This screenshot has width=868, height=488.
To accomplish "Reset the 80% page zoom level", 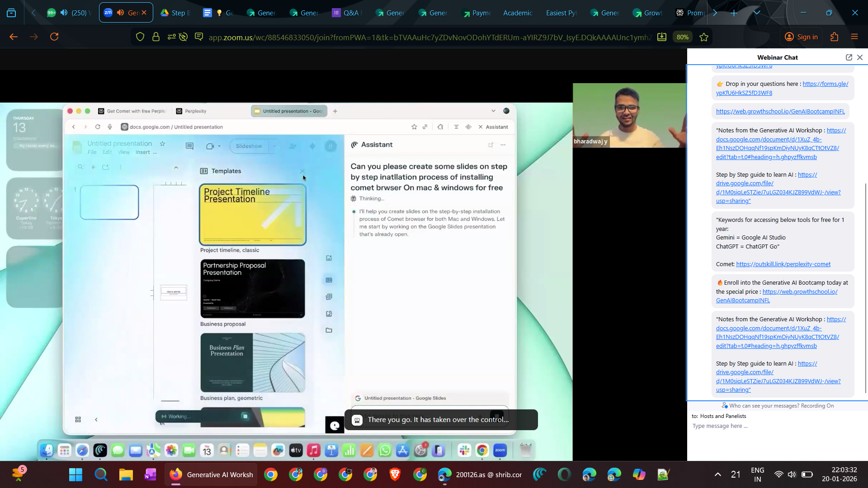I will [x=683, y=37].
